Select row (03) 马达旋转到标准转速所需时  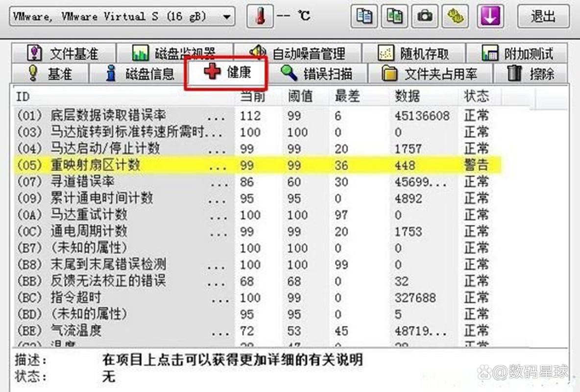pos(257,132)
